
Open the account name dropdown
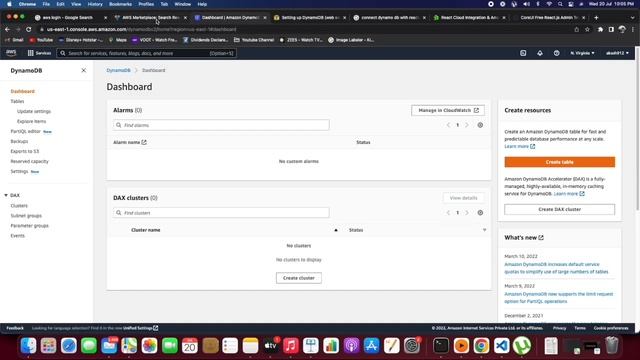(617, 53)
